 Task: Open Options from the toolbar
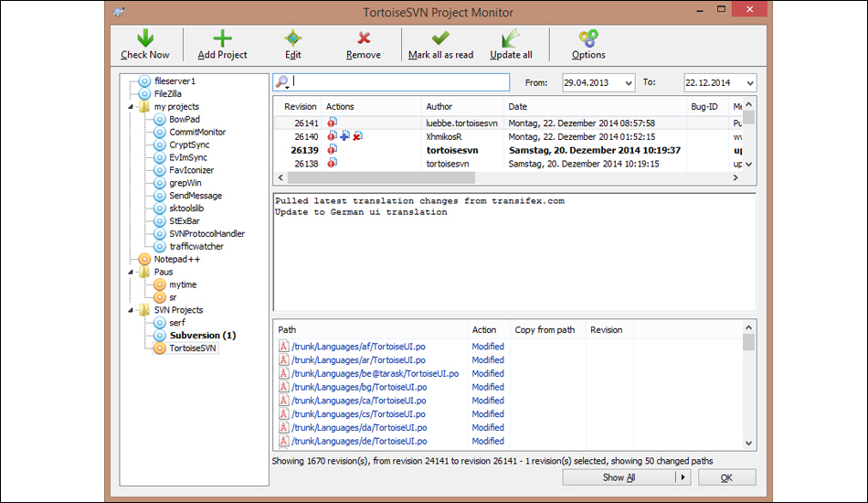[x=588, y=37]
